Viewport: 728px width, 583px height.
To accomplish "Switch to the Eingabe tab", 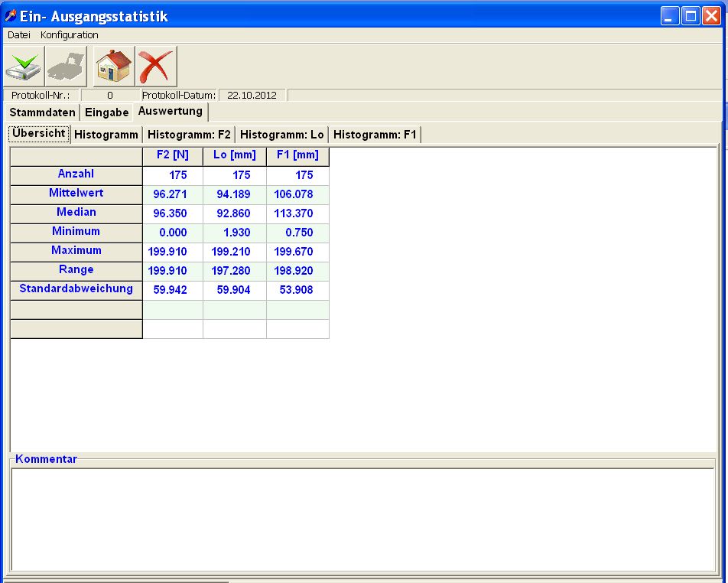I will click(106, 112).
